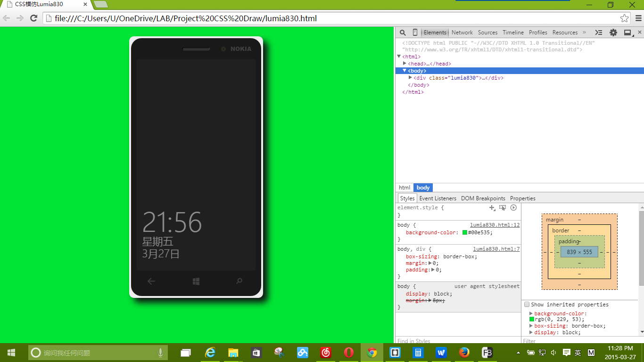Show the DevTools console drawer icon
Screen dimensions: 644x362
(x=599, y=33)
